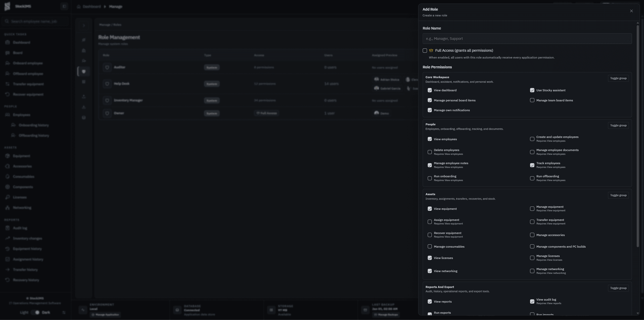
Task: Click the Equipment sidebar icon
Action: click(8, 156)
